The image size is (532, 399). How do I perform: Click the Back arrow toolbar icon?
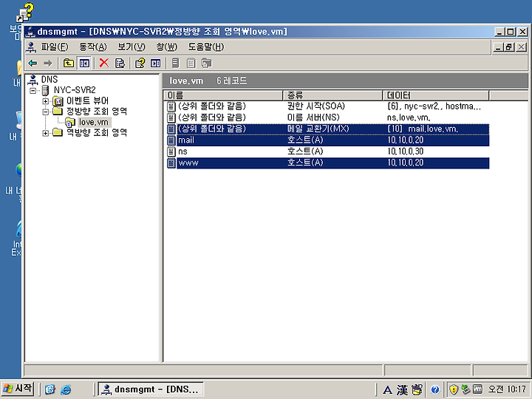33,63
